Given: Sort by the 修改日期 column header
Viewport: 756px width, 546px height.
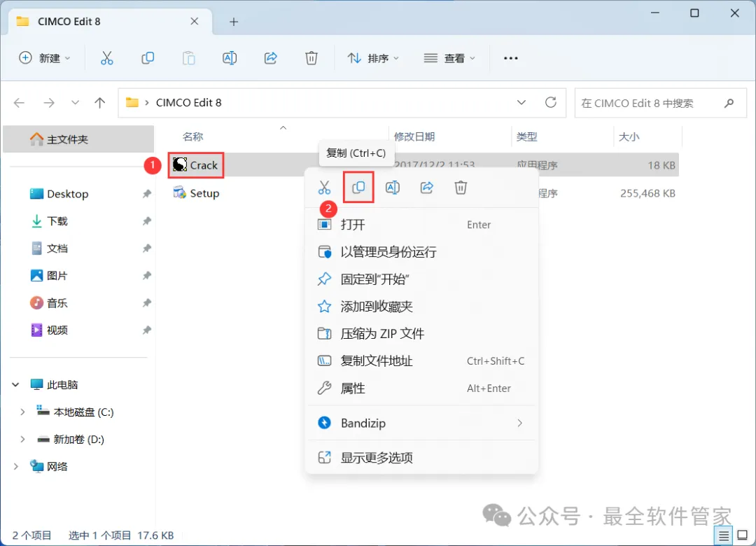Looking at the screenshot, I should pyautogui.click(x=414, y=137).
